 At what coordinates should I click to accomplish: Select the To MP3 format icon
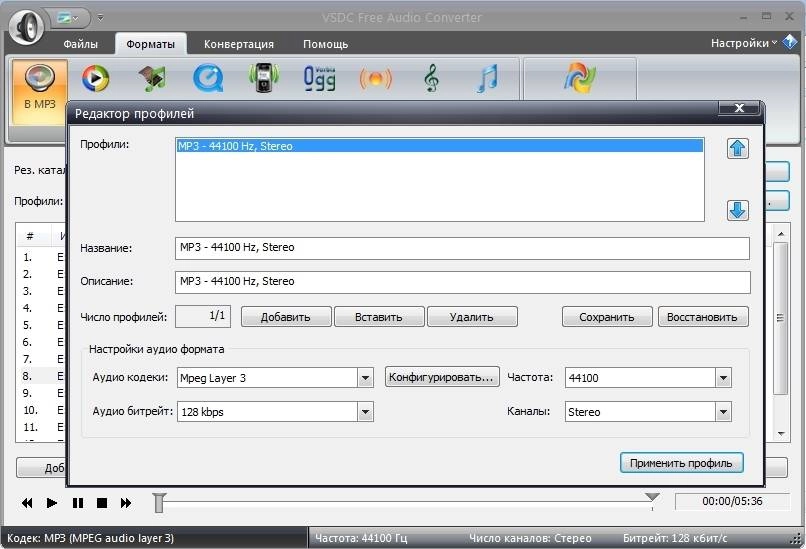click(x=40, y=92)
